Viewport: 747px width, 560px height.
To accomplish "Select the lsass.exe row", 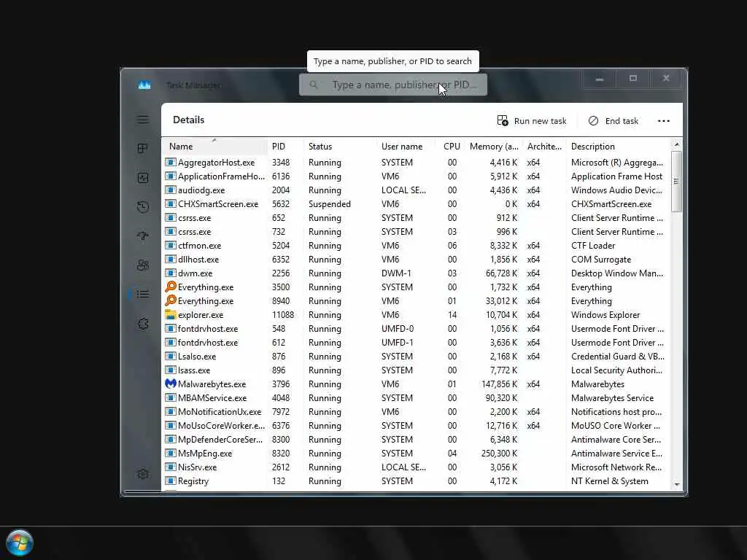I will click(x=415, y=370).
